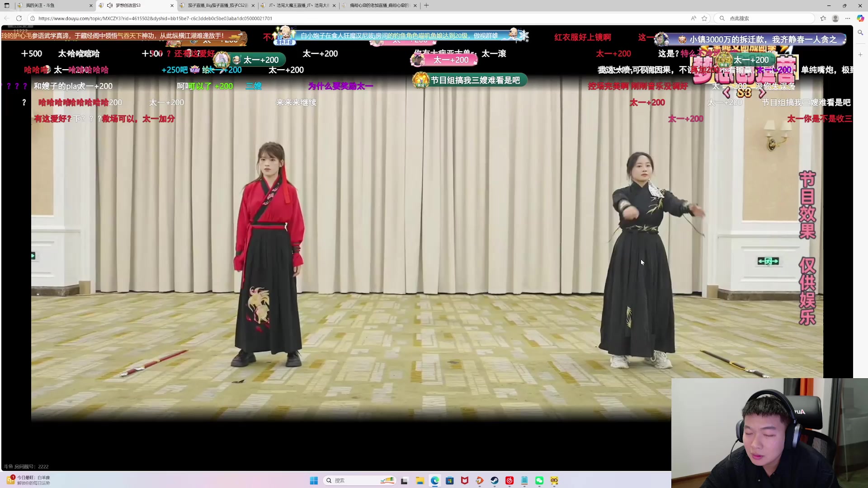Add this page to favorites
Viewport: 868px width, 488px height.
pyautogui.click(x=704, y=18)
